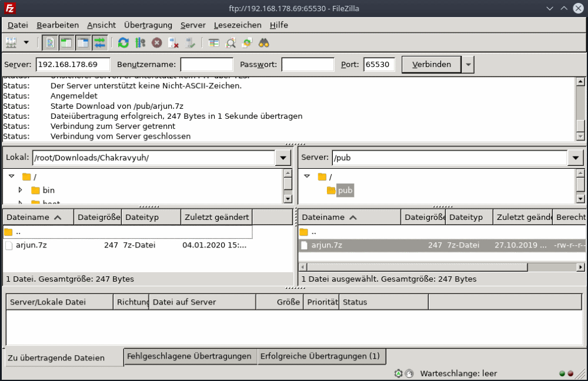Image resolution: width=588 pixels, height=381 pixels.
Task: Open the Verbinden history dropdown arrow
Action: 468,65
